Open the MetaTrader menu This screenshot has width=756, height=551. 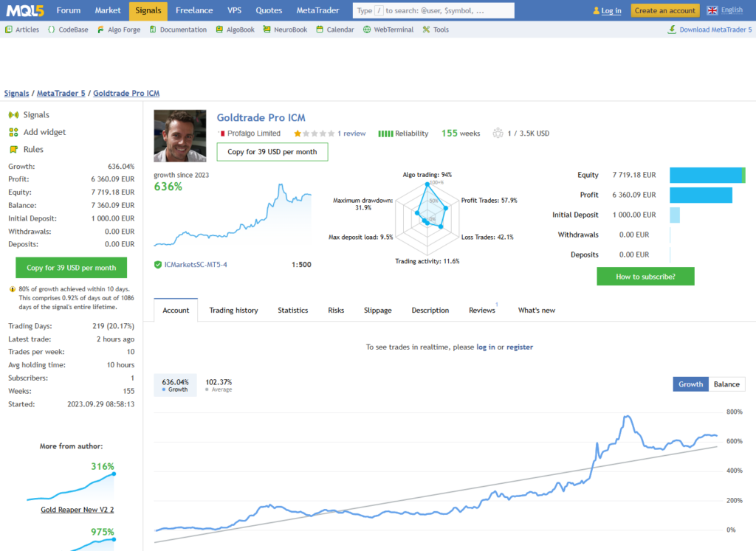pyautogui.click(x=317, y=10)
